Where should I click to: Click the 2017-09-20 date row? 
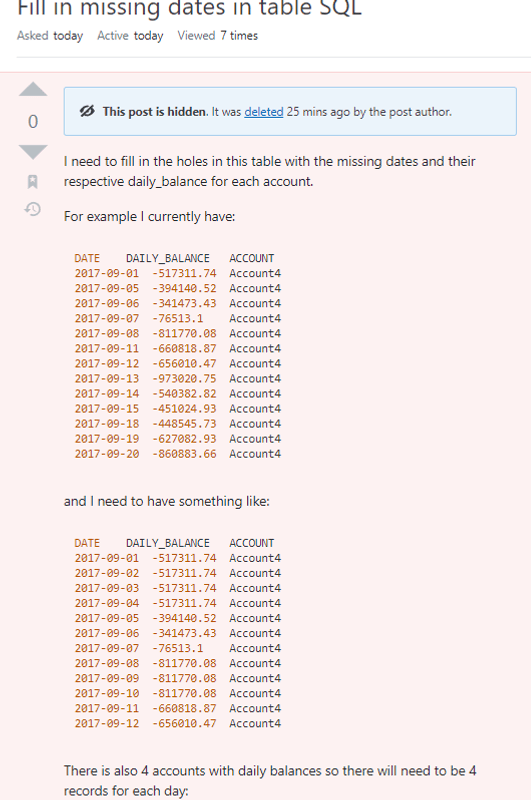[178, 454]
